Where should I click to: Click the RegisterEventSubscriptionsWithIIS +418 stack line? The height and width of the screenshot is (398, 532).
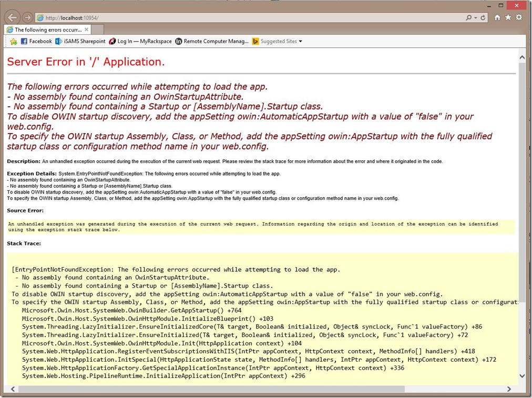248,351
